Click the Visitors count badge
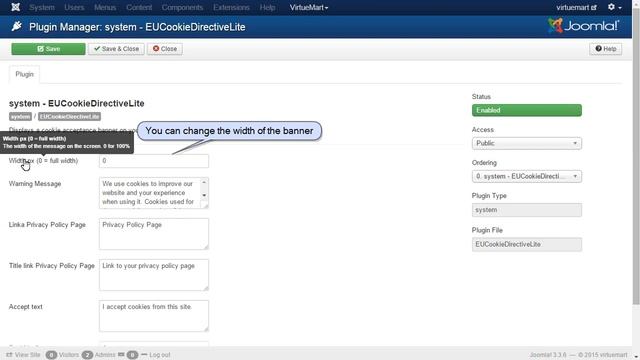This screenshot has width=640, height=360. (51, 355)
